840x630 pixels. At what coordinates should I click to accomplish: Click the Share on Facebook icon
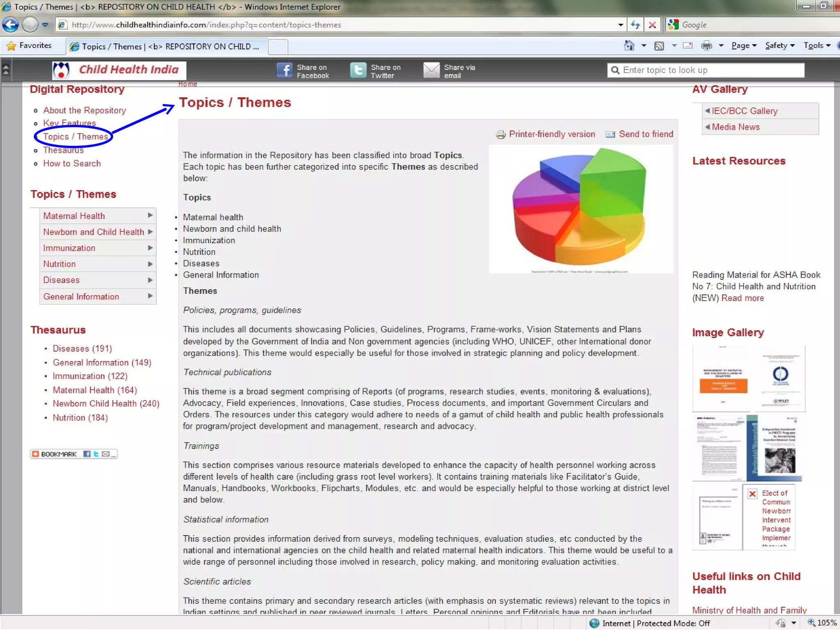[x=284, y=71]
